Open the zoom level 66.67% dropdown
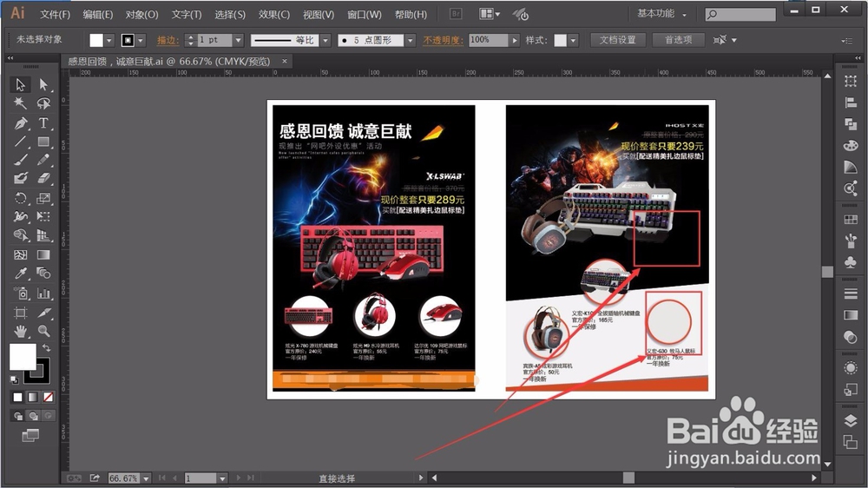This screenshot has height=488, width=868. [146, 478]
